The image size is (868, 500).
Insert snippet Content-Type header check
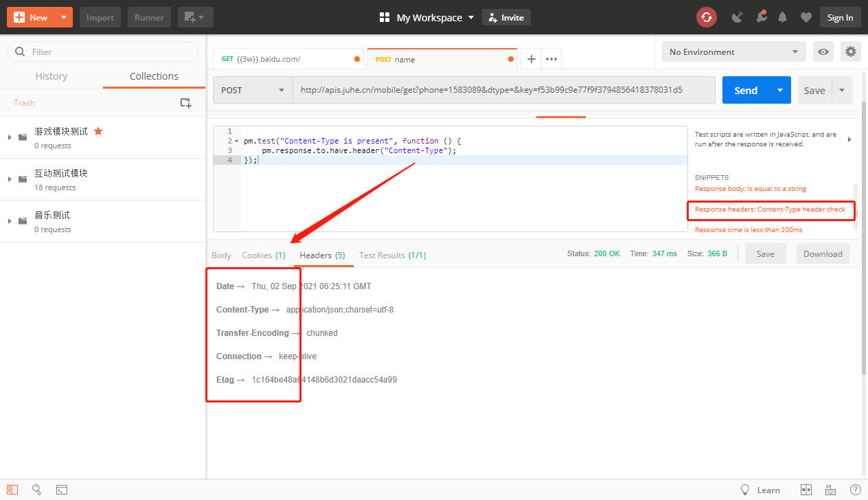(770, 209)
